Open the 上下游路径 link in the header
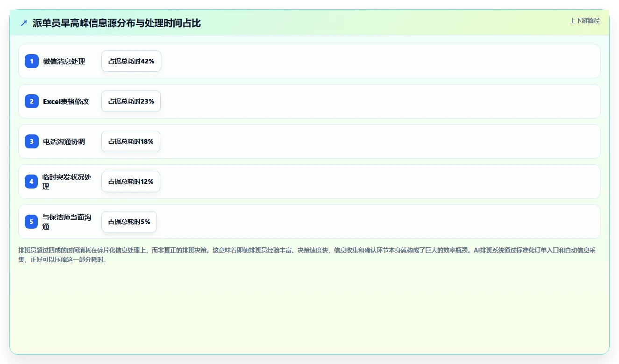The height and width of the screenshot is (364, 619). 584,21
